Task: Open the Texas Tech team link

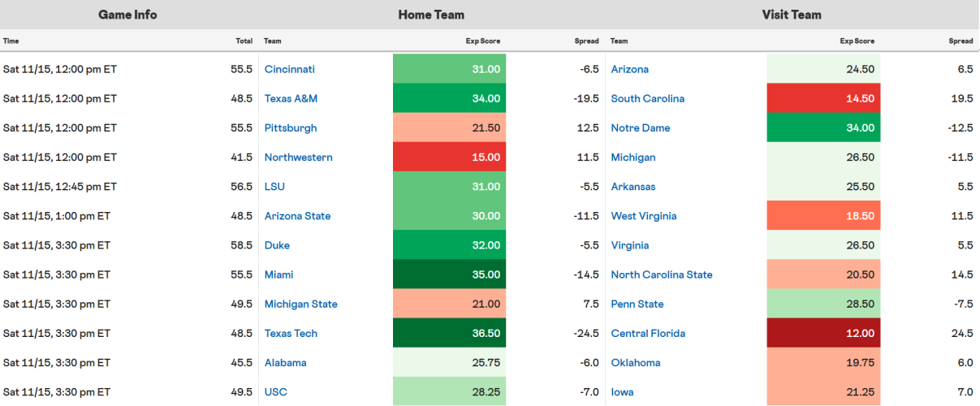Action: tap(291, 334)
